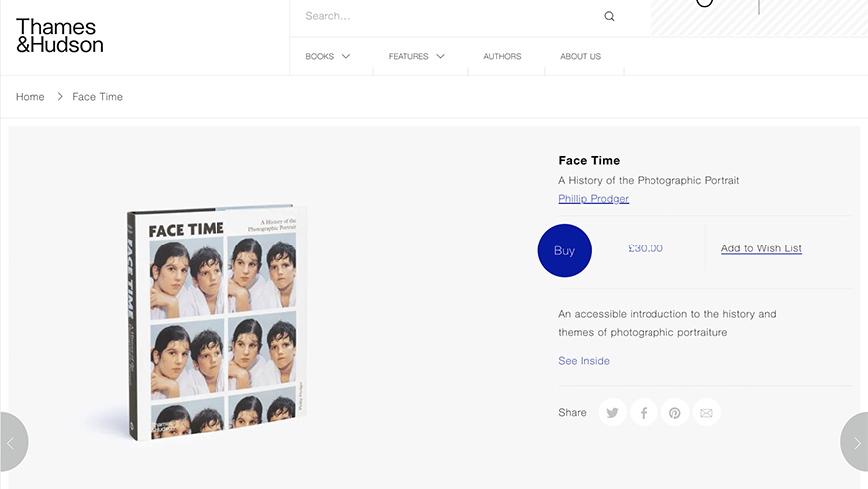This screenshot has width=868, height=489.
Task: Click the breadcrumb separator chevron
Action: pyautogui.click(x=60, y=97)
